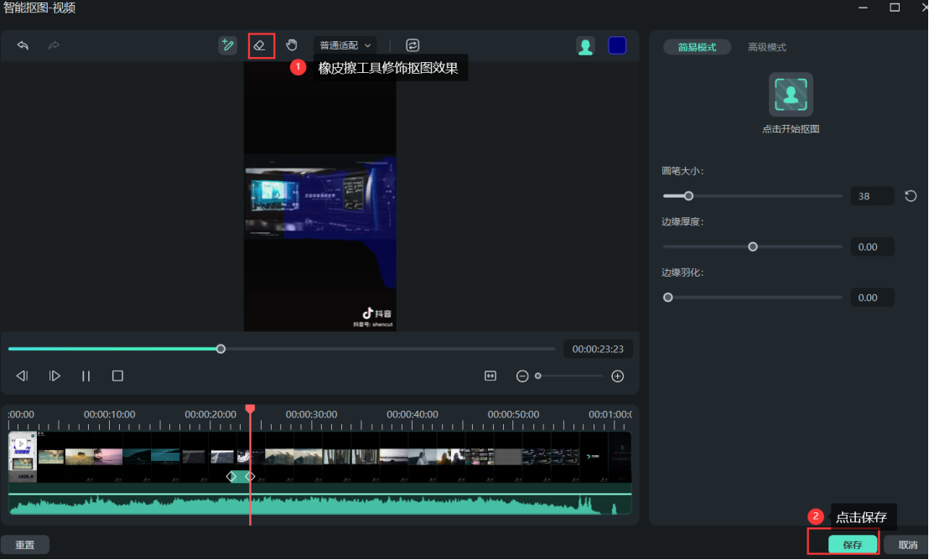Click the green portrait preview icon
Image resolution: width=929 pixels, height=560 pixels.
point(585,46)
